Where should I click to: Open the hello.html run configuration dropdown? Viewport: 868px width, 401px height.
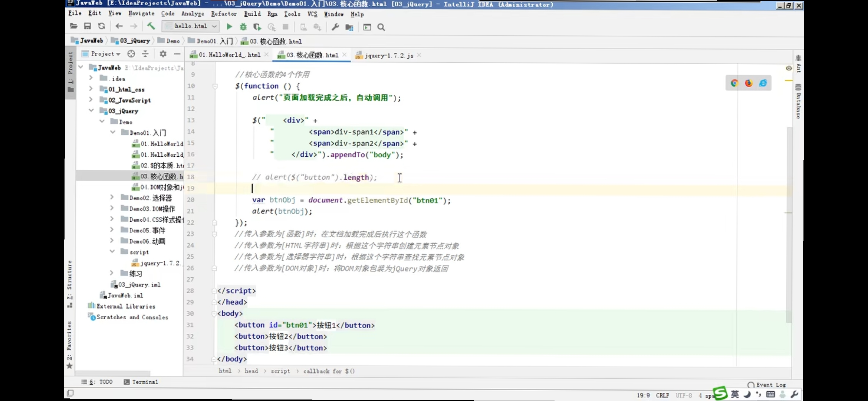(191, 26)
